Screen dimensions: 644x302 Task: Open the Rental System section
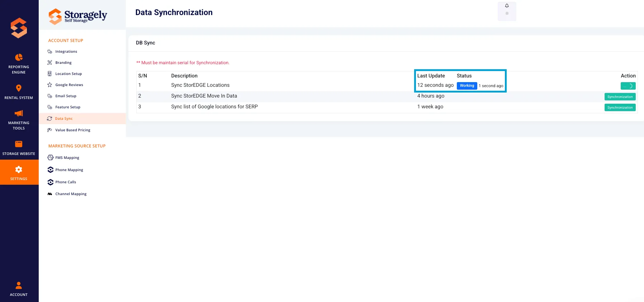[x=19, y=92]
